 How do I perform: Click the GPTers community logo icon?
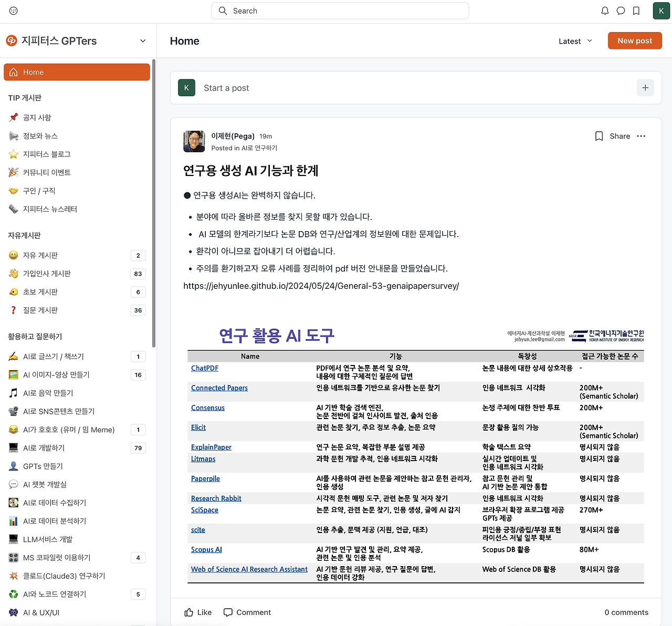tap(11, 40)
